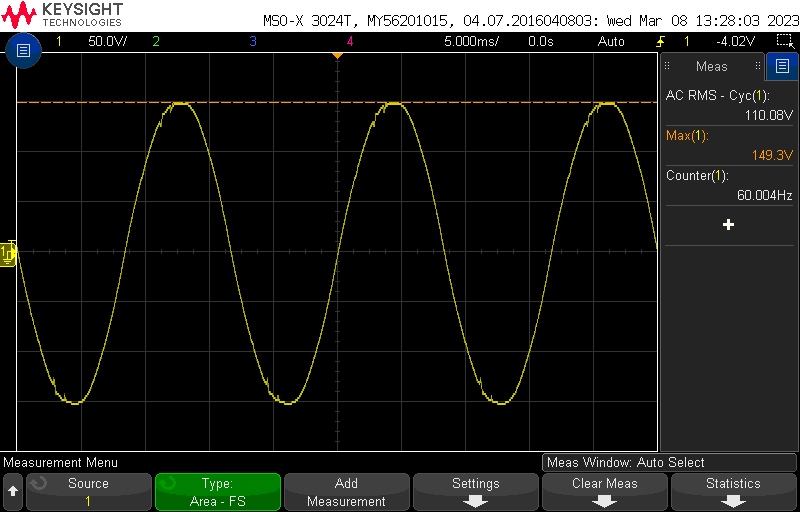
Task: Click the orange dashed Max tracking cursor line
Action: coord(337,103)
